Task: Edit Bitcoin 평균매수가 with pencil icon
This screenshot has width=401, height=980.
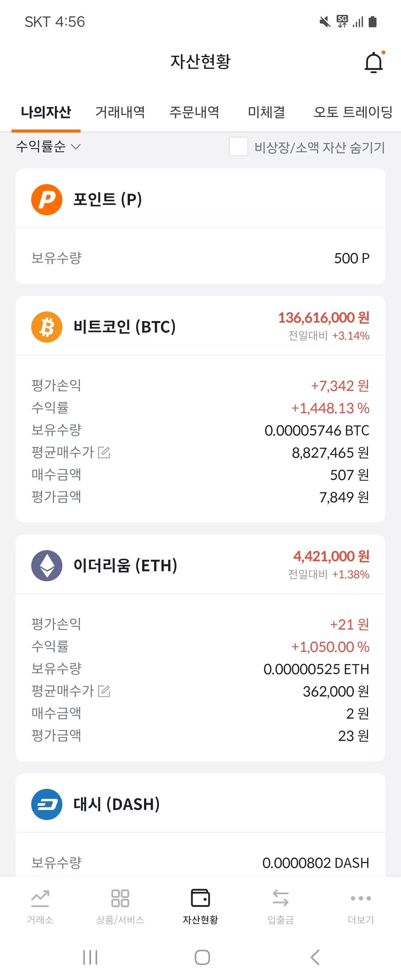Action: point(104,453)
